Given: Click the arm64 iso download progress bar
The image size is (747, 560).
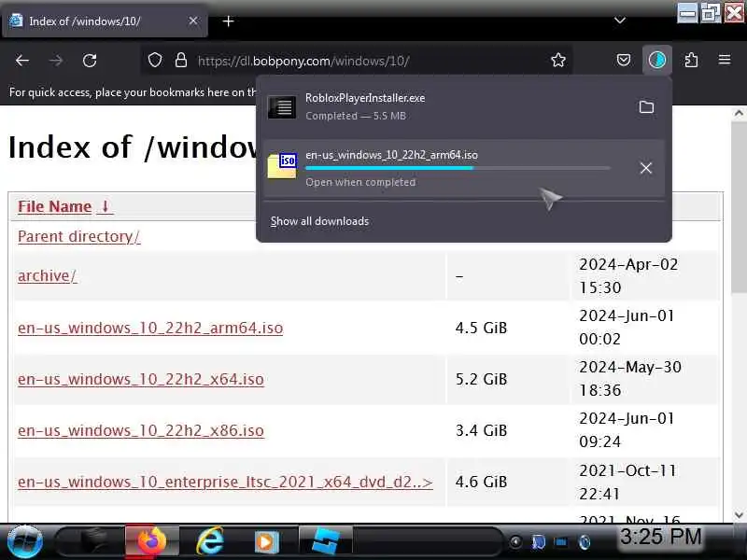Looking at the screenshot, I should (458, 168).
